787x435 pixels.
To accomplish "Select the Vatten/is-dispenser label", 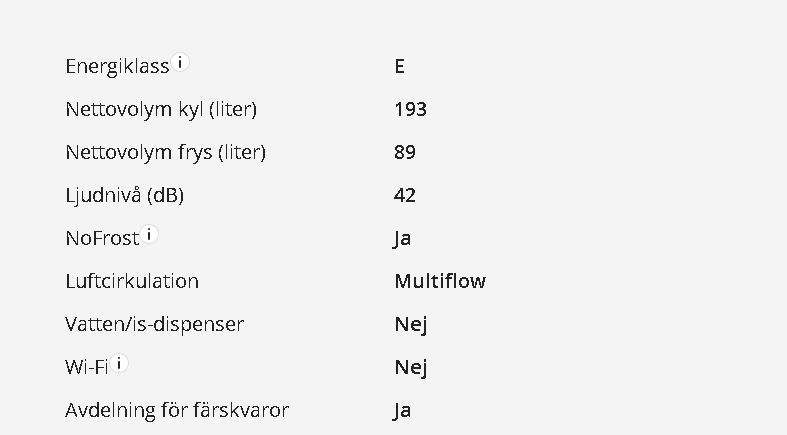I will point(155,324).
